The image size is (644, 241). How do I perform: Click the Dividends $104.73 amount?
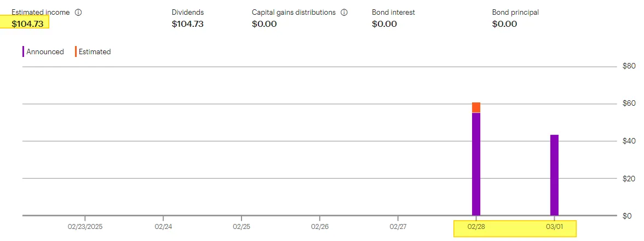pyautogui.click(x=188, y=24)
